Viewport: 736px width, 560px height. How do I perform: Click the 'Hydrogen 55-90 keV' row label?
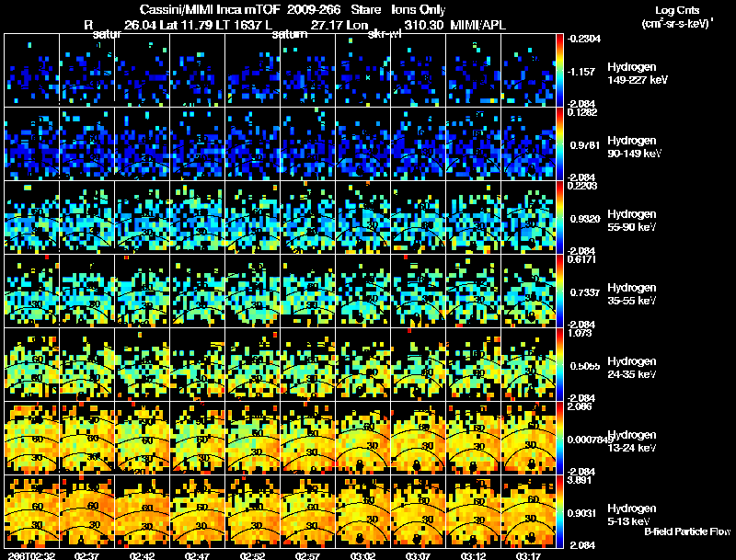[x=631, y=221]
